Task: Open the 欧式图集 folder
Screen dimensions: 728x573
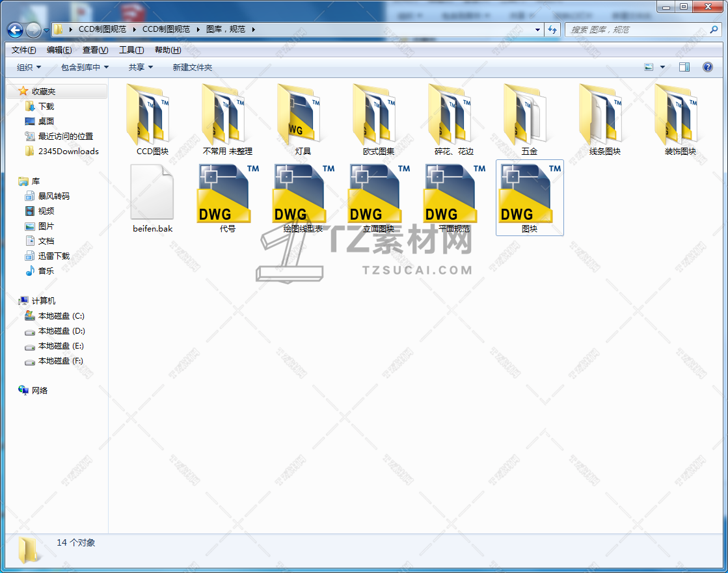Action: pyautogui.click(x=379, y=120)
